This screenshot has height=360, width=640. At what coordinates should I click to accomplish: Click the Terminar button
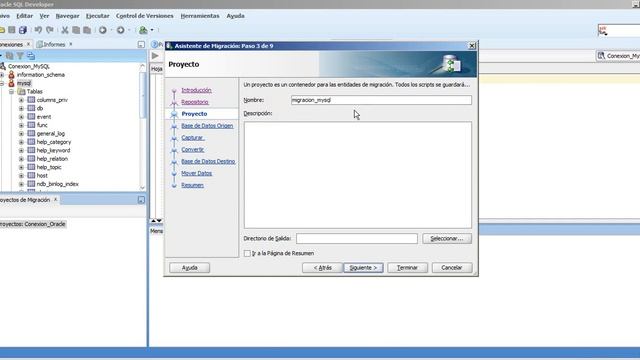407,268
